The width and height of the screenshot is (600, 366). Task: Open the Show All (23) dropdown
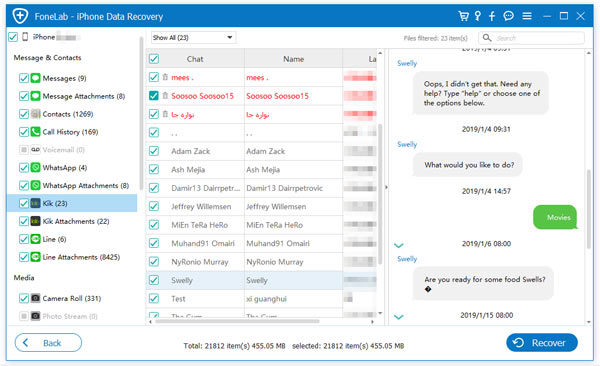[x=193, y=38]
